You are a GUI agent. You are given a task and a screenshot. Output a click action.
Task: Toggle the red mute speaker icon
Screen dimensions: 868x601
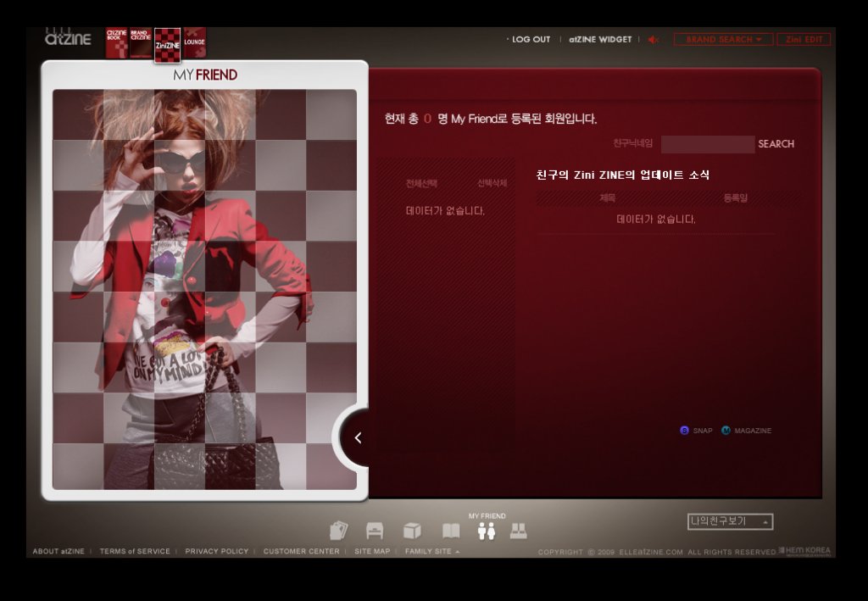654,39
